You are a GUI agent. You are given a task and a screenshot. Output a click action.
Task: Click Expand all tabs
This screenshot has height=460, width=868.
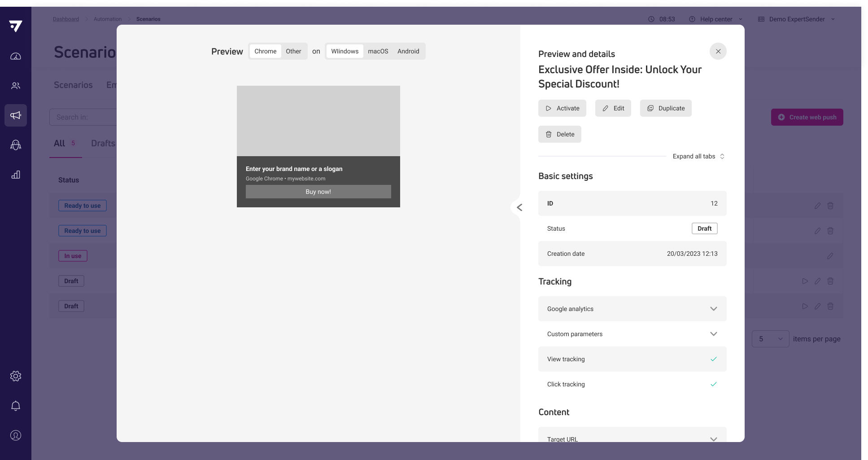(x=694, y=156)
